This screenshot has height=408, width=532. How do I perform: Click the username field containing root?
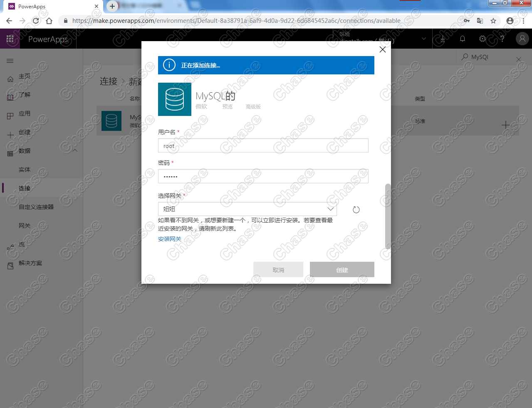click(263, 146)
